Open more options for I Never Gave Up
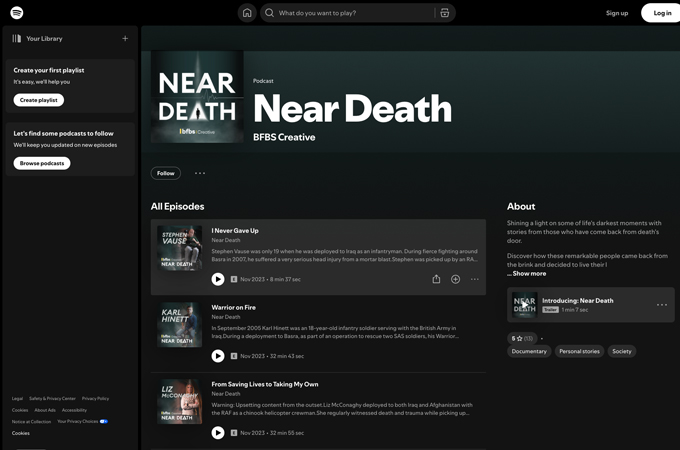680x450 pixels. click(475, 279)
